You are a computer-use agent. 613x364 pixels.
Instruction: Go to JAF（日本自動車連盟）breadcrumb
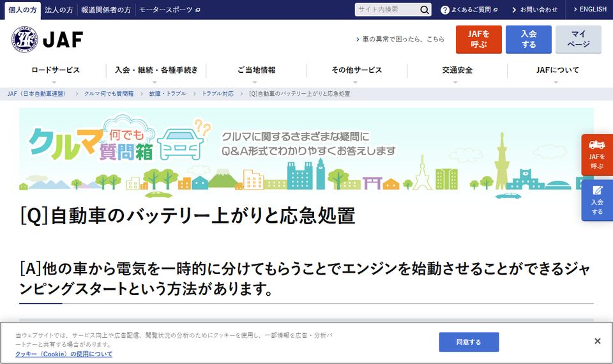(x=37, y=94)
